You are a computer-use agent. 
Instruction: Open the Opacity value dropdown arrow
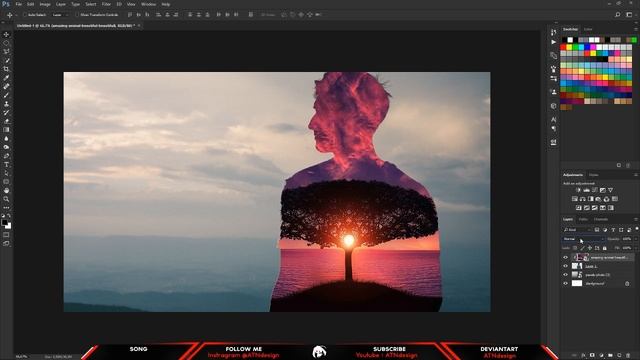coord(636,239)
